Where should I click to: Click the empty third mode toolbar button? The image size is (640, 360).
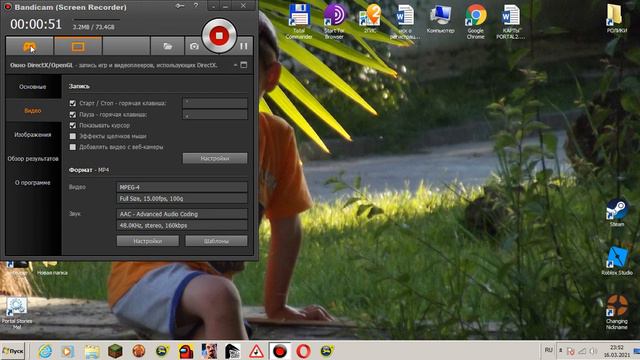click(126, 46)
